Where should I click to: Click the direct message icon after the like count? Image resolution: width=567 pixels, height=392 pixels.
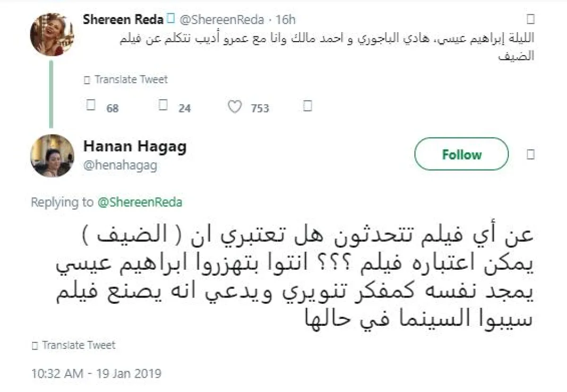[x=308, y=106]
